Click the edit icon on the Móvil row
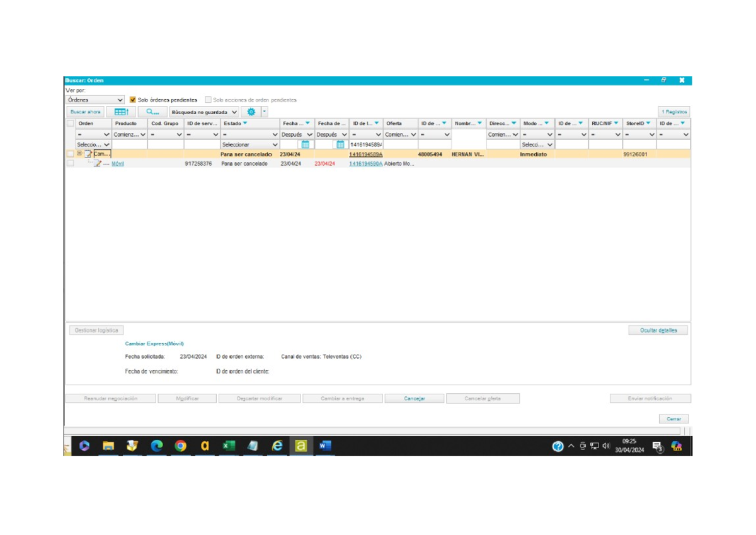The width and height of the screenshot is (756, 535). [98, 163]
